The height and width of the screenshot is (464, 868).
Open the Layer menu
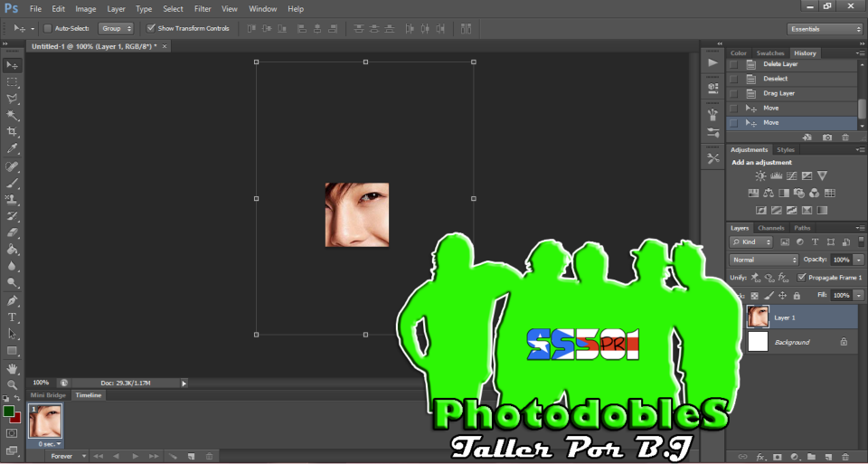[x=117, y=9]
